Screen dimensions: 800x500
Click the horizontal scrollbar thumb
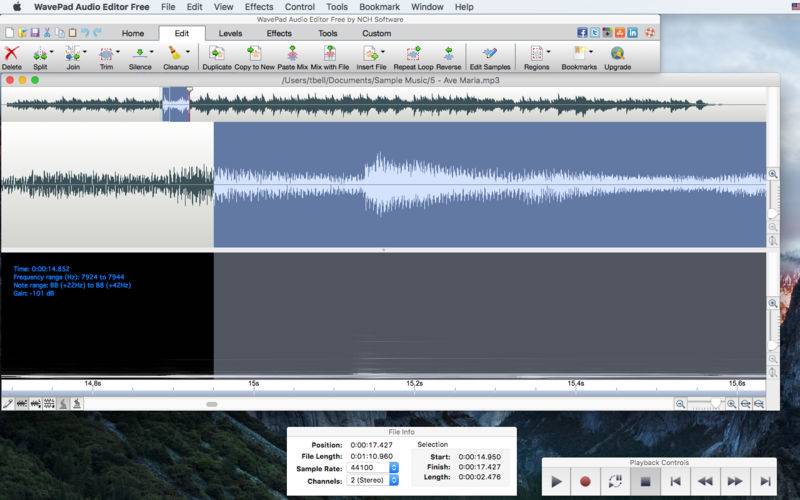pos(212,404)
